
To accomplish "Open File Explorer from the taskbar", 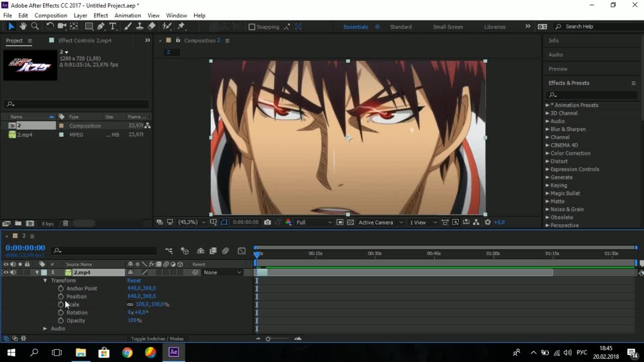I will click(80, 352).
